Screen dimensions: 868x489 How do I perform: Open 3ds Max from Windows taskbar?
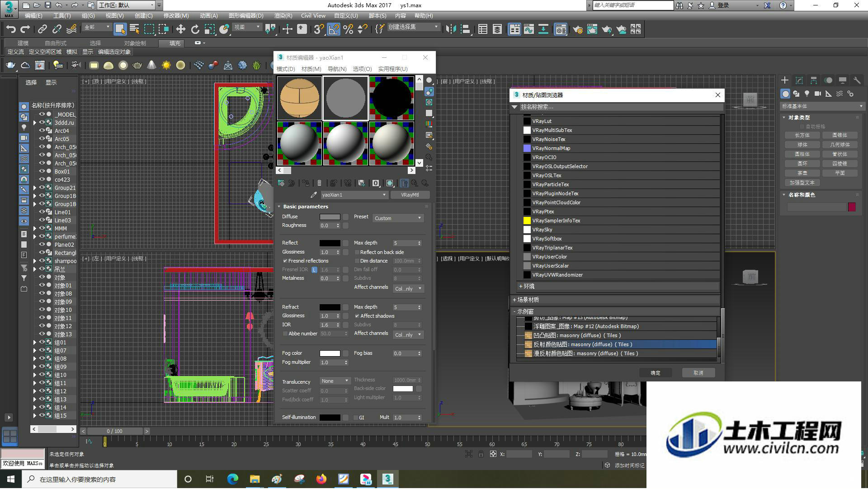tap(387, 479)
